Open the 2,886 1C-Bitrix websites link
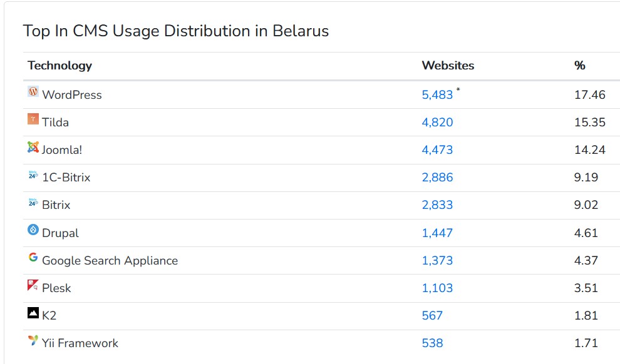The width and height of the screenshot is (620, 364). pyautogui.click(x=437, y=178)
